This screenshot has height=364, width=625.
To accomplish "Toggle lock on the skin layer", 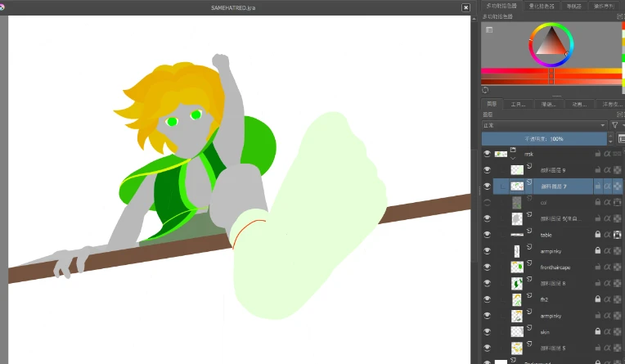I will [x=597, y=332].
